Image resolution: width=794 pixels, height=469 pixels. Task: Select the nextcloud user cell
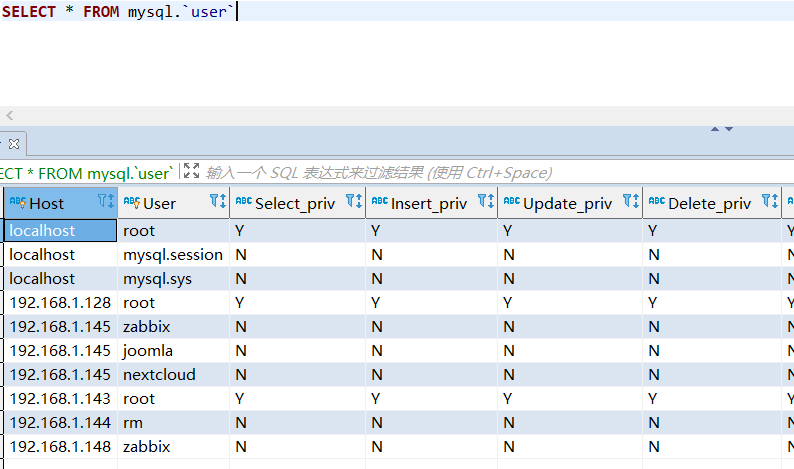[159, 375]
